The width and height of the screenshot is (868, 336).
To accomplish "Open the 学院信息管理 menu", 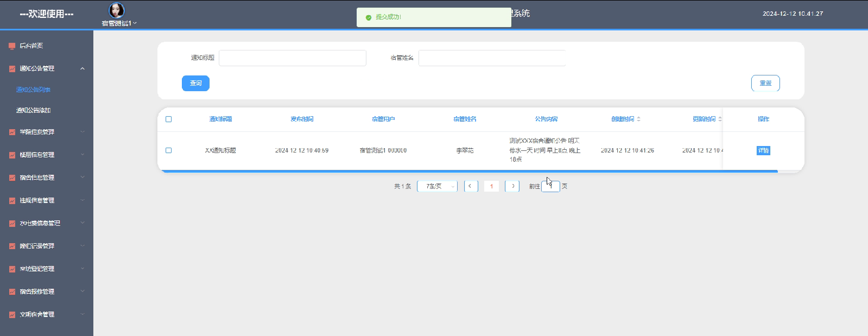I will (47, 132).
